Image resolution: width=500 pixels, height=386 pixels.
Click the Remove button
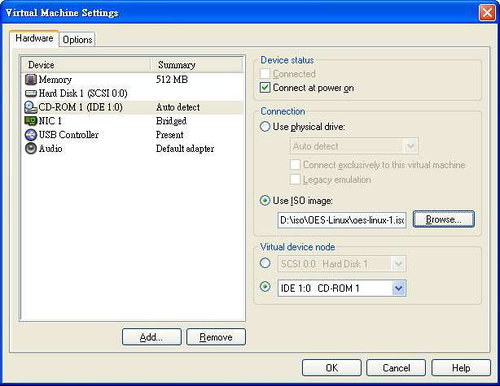click(x=216, y=337)
